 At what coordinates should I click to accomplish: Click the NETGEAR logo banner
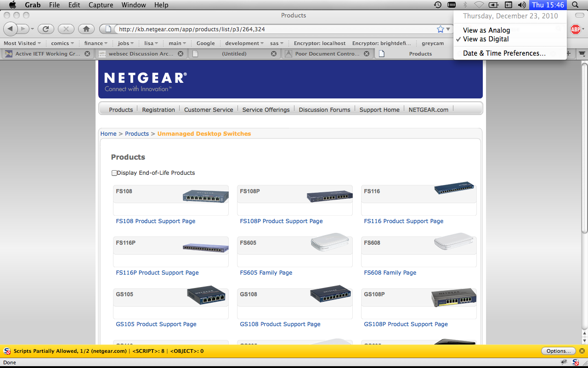point(290,79)
